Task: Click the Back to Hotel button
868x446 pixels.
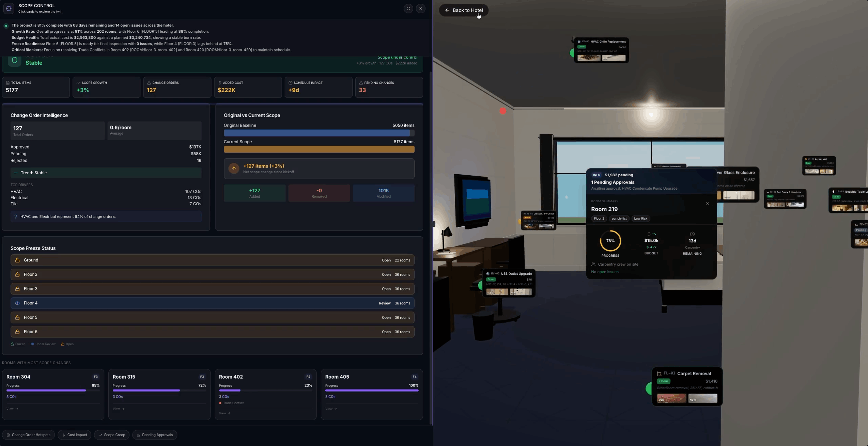Action: coord(464,10)
